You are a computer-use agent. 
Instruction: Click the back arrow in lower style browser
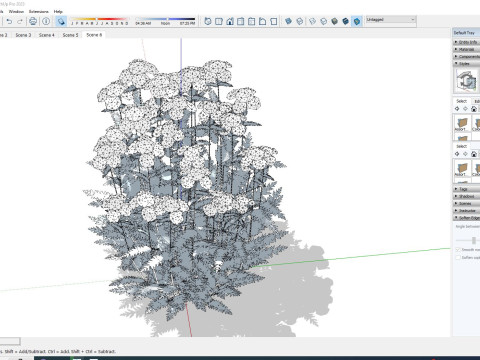457,154
